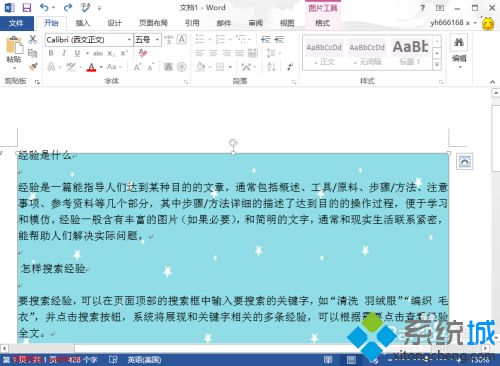Toggle italic formatting (I)
The height and width of the screenshot is (366, 500).
click(64, 53)
